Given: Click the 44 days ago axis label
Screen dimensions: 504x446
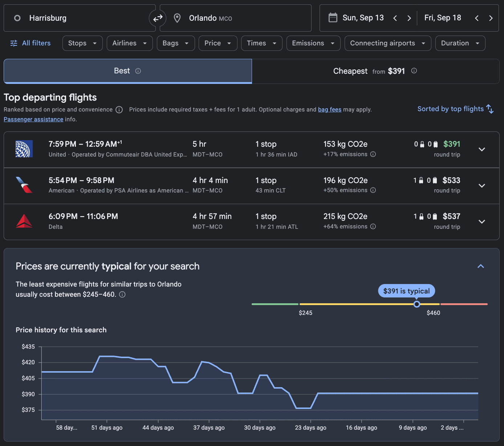Looking at the screenshot, I should pos(158,427).
